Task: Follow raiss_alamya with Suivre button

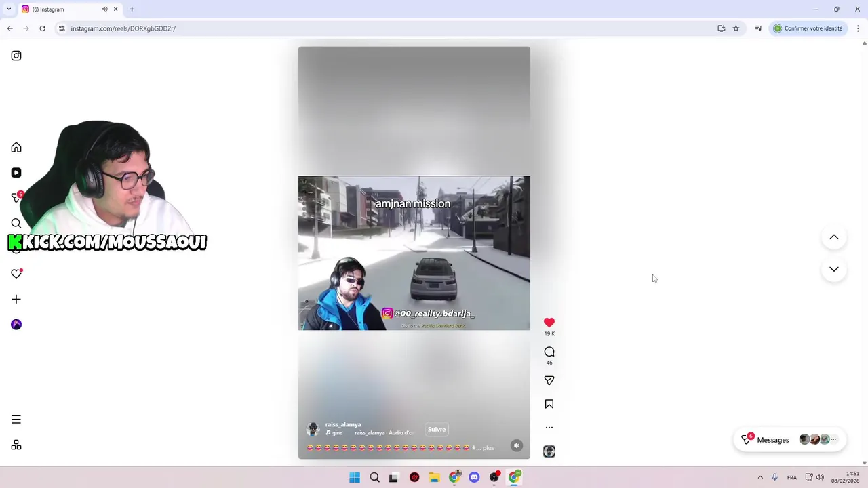Action: tap(437, 429)
